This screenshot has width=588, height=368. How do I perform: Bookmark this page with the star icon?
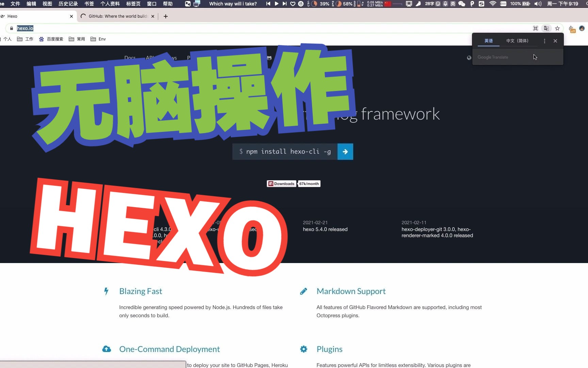click(x=557, y=28)
